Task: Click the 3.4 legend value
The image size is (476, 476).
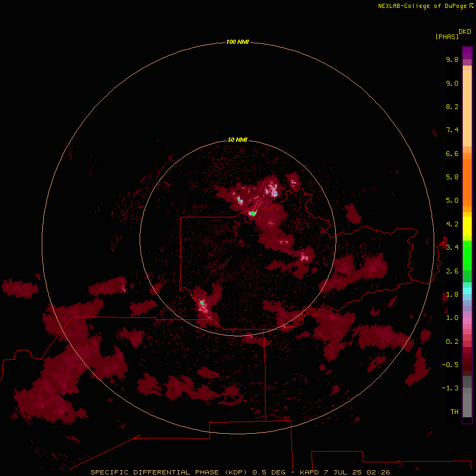Action: coord(452,248)
